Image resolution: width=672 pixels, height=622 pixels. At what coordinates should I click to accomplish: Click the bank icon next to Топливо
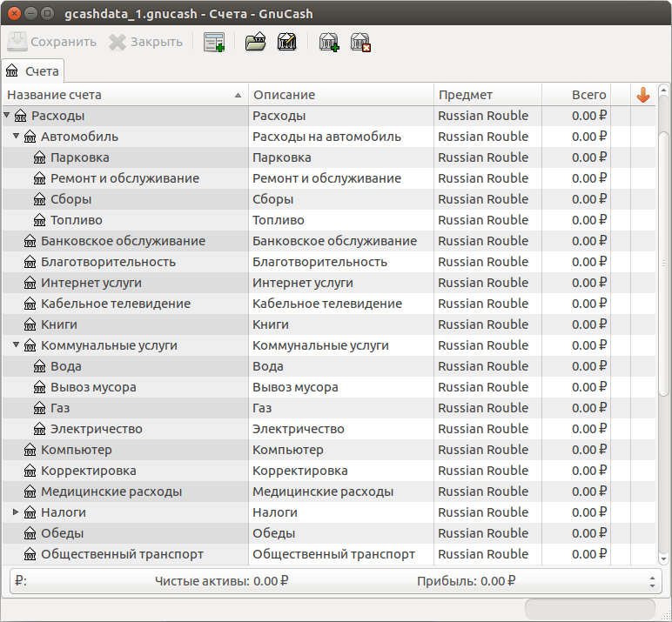point(39,220)
